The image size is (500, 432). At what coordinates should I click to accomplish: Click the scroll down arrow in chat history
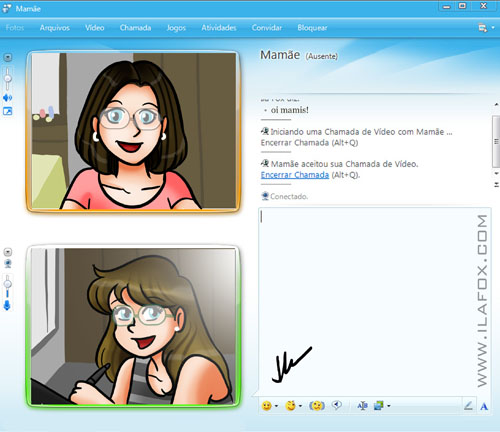coord(496,174)
